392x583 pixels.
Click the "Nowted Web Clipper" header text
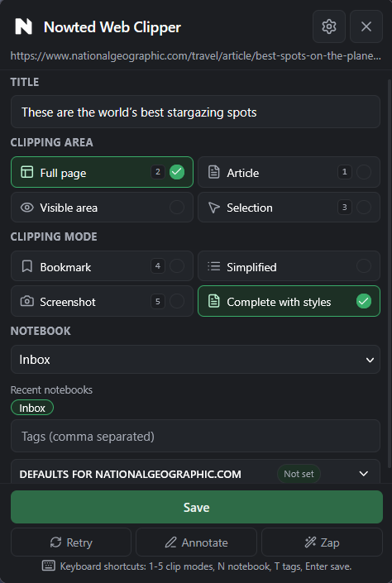click(112, 27)
